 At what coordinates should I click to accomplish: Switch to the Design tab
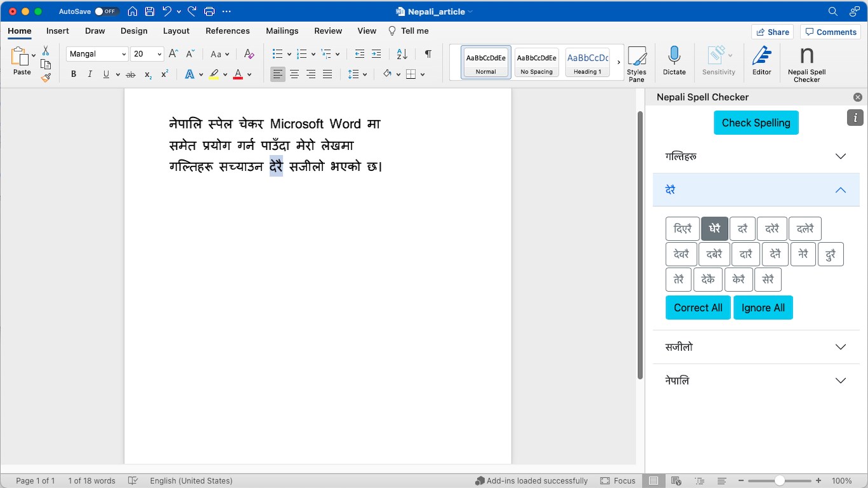[134, 30]
